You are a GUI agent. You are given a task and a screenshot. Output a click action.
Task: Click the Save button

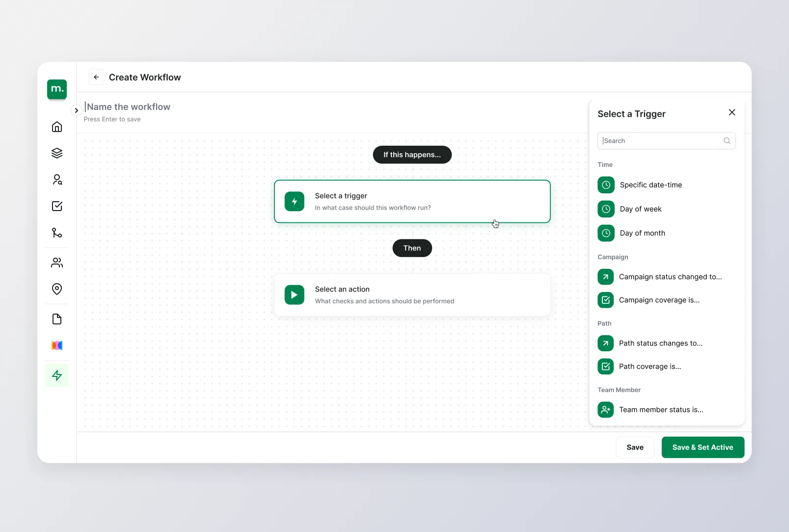coord(635,447)
